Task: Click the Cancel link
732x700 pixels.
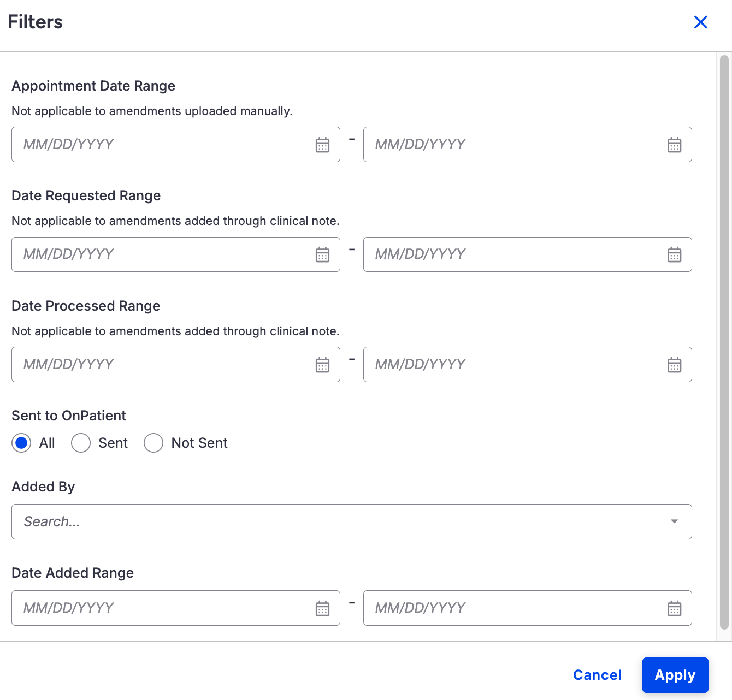Action: coord(597,675)
